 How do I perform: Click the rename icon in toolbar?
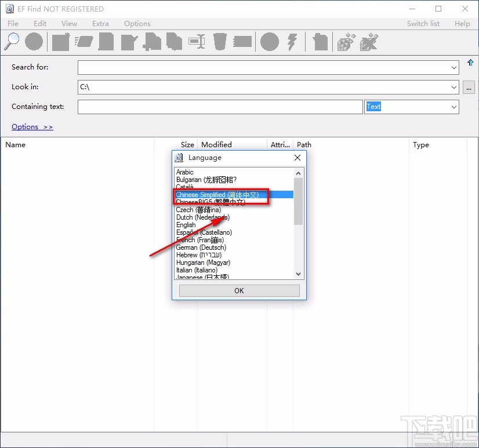197,42
